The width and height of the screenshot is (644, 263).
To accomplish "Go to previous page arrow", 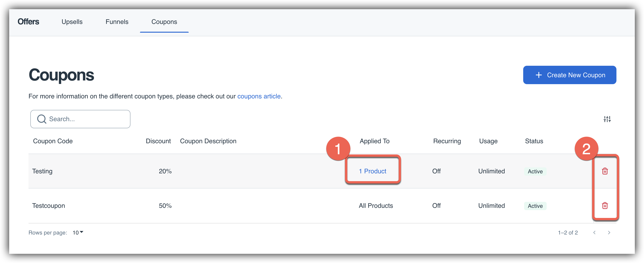I will [594, 232].
